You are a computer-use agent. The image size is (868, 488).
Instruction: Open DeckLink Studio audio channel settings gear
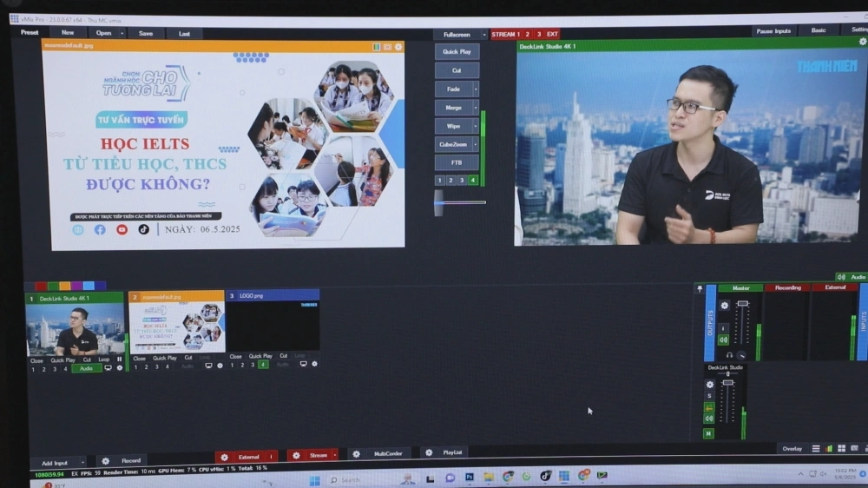point(709,384)
